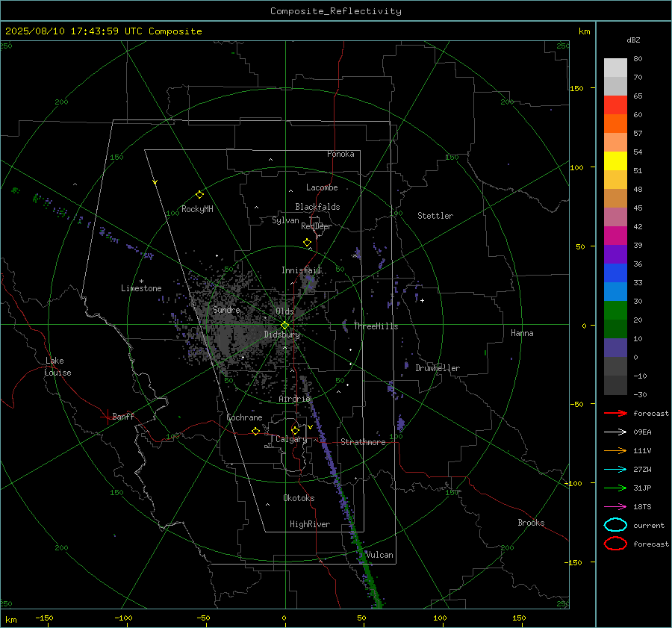Viewport: 672px width, 628px height.
Task: Click the Brooks label
Action: pyautogui.click(x=531, y=523)
